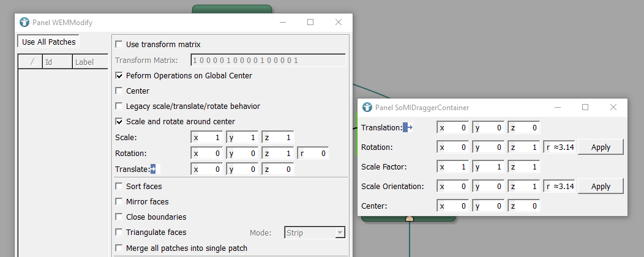Click the connection arrow next to Translation
Screen dimensions: 644x257
tap(408, 127)
